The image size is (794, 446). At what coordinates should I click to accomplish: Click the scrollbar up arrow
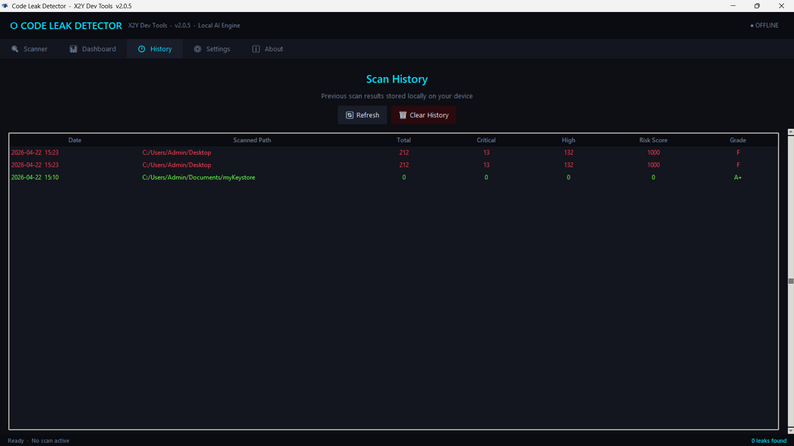point(790,132)
